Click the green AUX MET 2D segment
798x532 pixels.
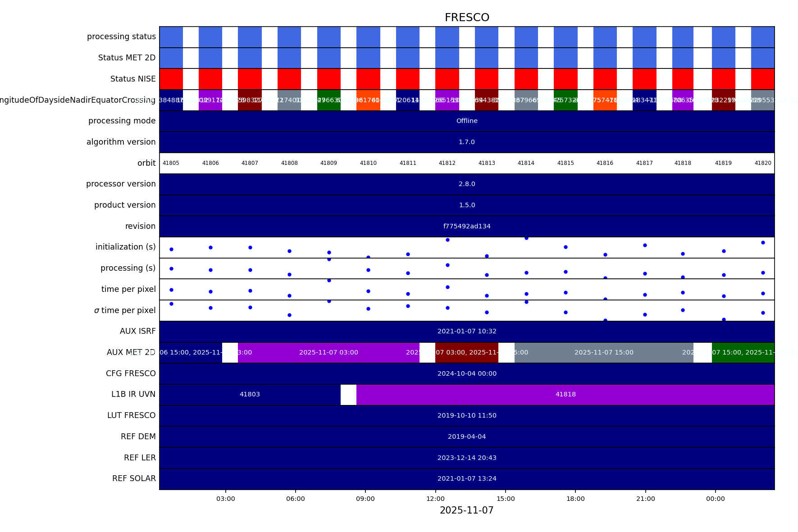click(x=743, y=353)
